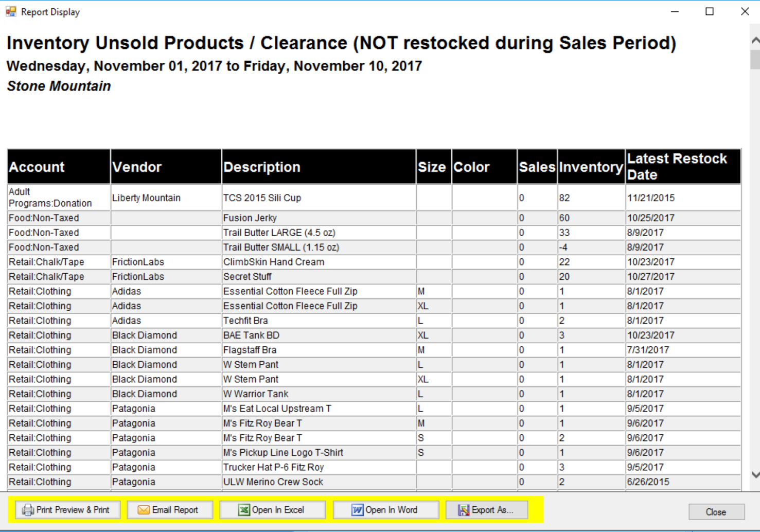Click the Liberty Mountain vendor cell
Image resolution: width=760 pixels, height=532 pixels.
166,198
